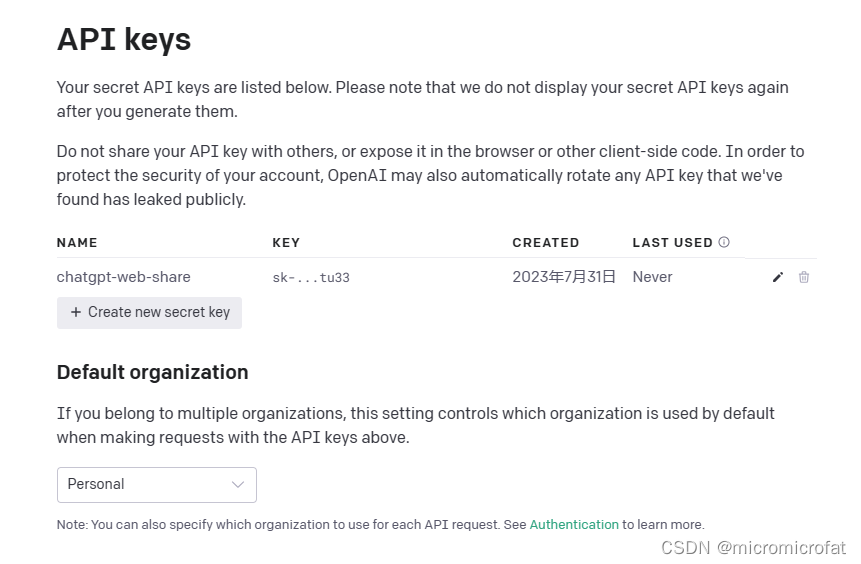Click the KEY column header
Image resolution: width=861 pixels, height=564 pixels.
coord(286,243)
